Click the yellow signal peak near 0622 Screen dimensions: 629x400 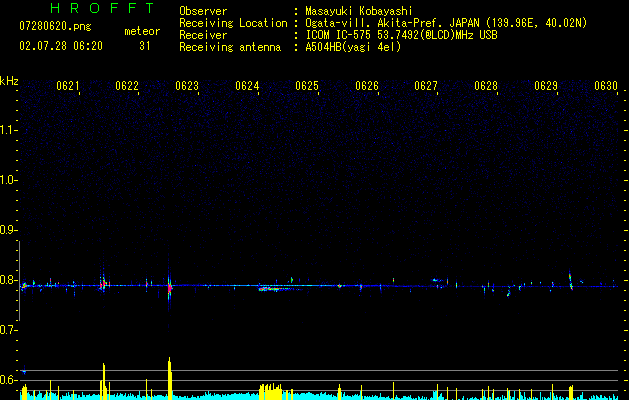(104, 382)
